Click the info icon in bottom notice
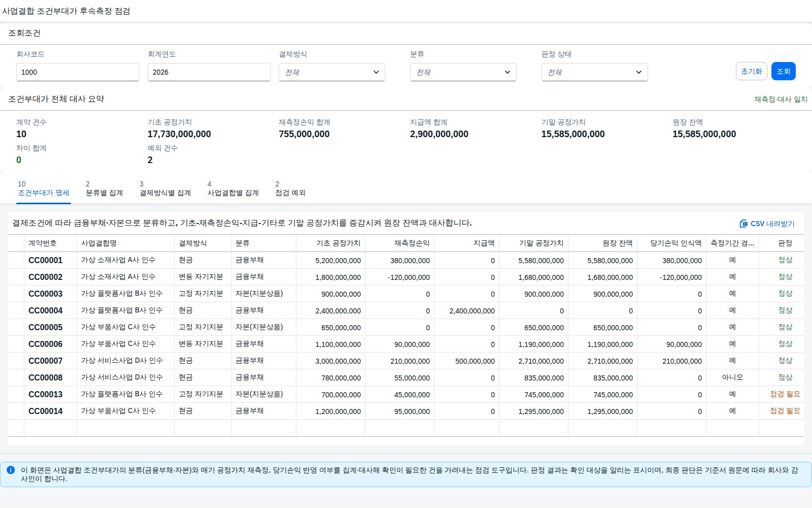Viewport: 812px width, 508px height. pos(11,470)
